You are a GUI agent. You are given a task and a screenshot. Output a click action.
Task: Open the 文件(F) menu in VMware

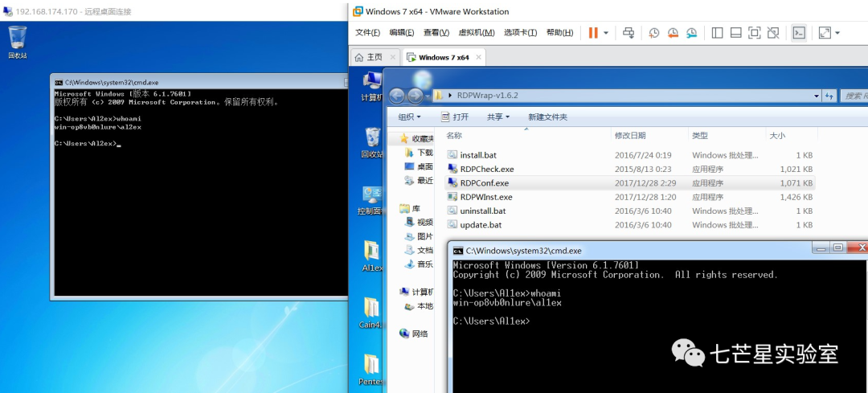(367, 33)
